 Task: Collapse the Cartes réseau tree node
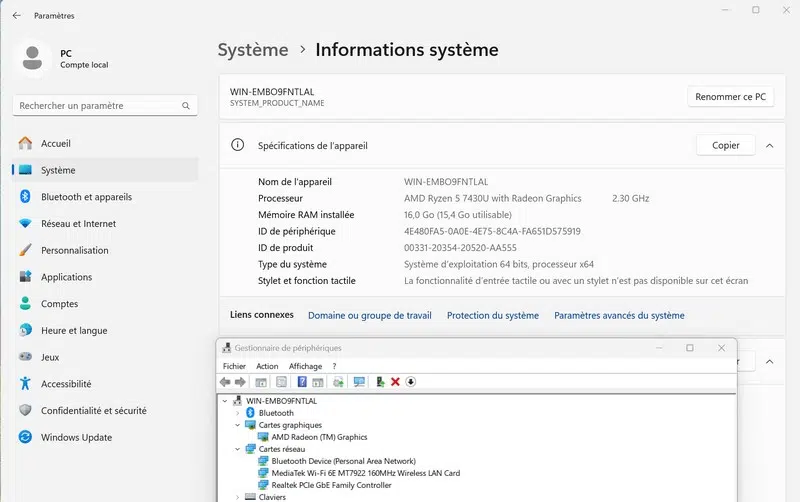point(237,449)
